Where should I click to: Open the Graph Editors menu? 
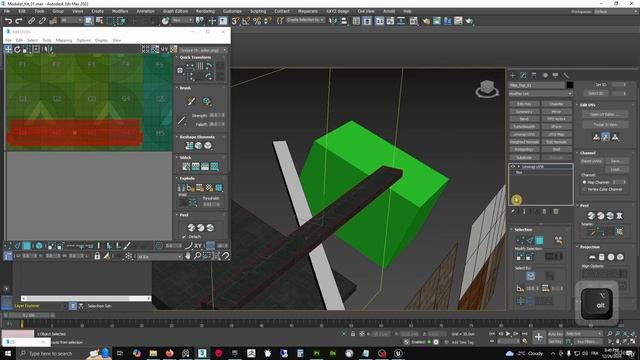point(176,11)
